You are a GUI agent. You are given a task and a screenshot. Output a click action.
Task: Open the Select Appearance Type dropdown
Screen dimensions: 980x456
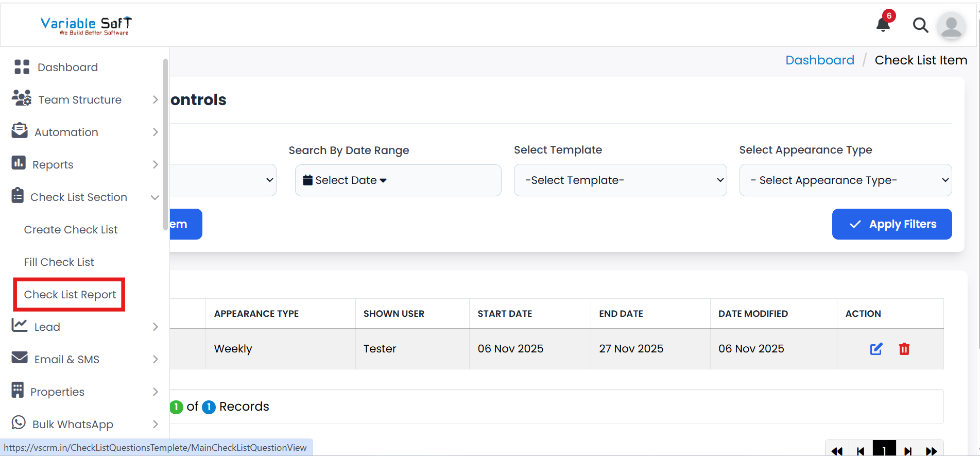pos(845,180)
